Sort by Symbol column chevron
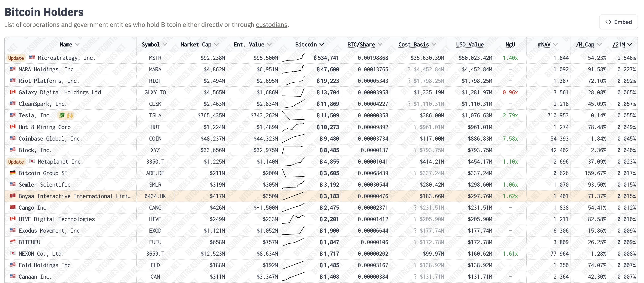644x283 pixels. (x=165, y=44)
